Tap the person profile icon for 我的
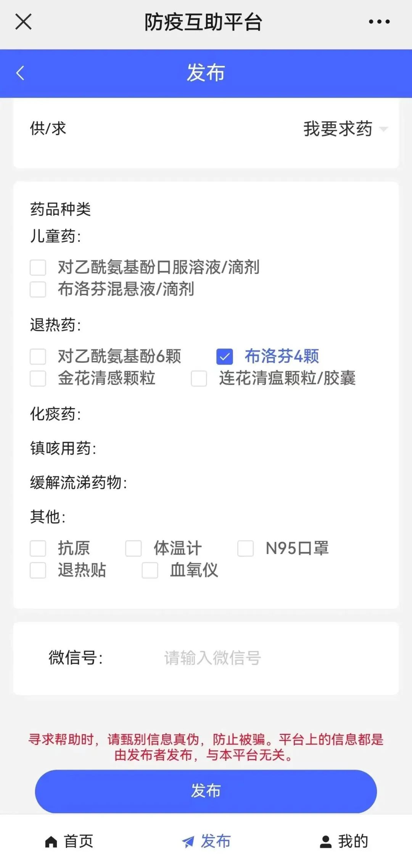 pyautogui.click(x=325, y=841)
